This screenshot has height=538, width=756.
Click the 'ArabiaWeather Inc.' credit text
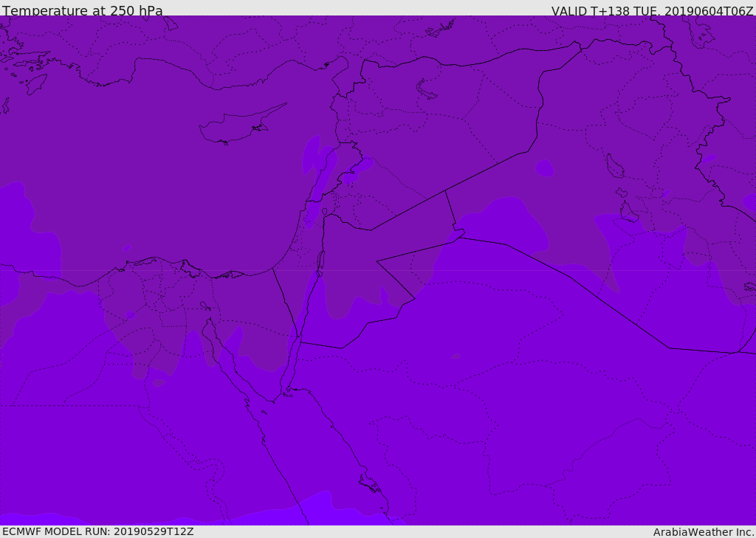(x=704, y=532)
